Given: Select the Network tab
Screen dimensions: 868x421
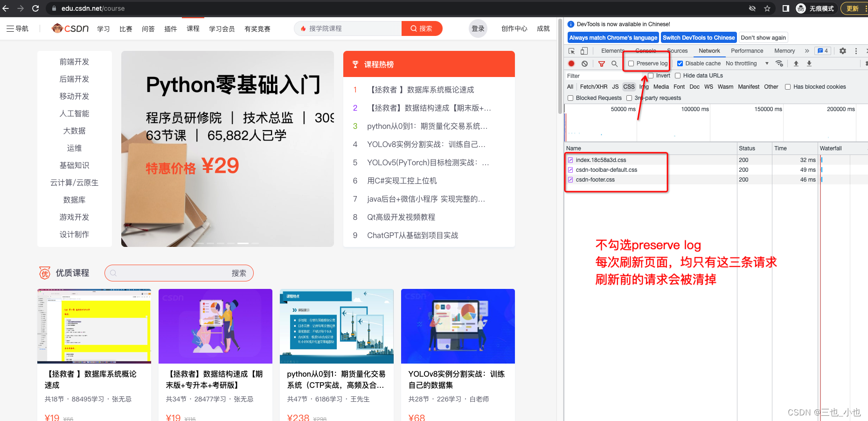Looking at the screenshot, I should [x=709, y=51].
